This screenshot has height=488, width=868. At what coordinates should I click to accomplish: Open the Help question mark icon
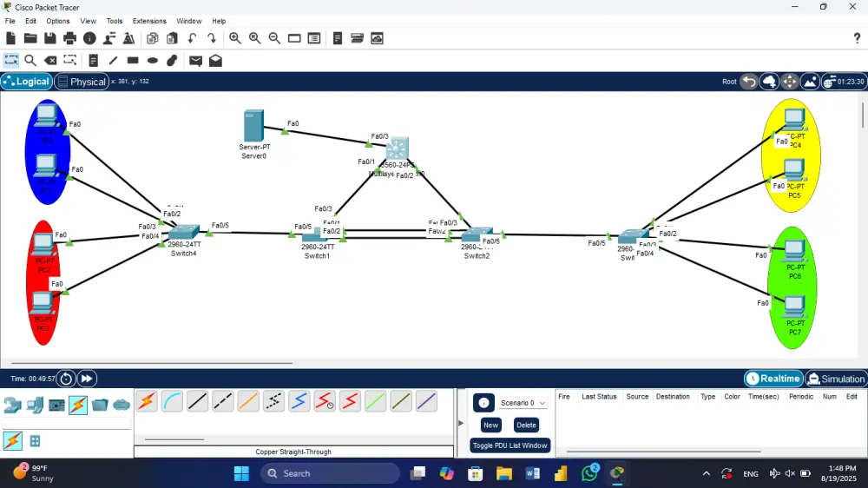pos(857,38)
